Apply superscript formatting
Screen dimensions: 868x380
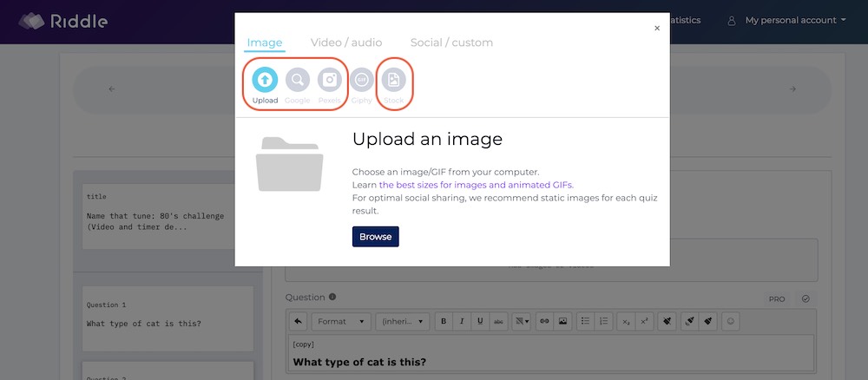644,321
